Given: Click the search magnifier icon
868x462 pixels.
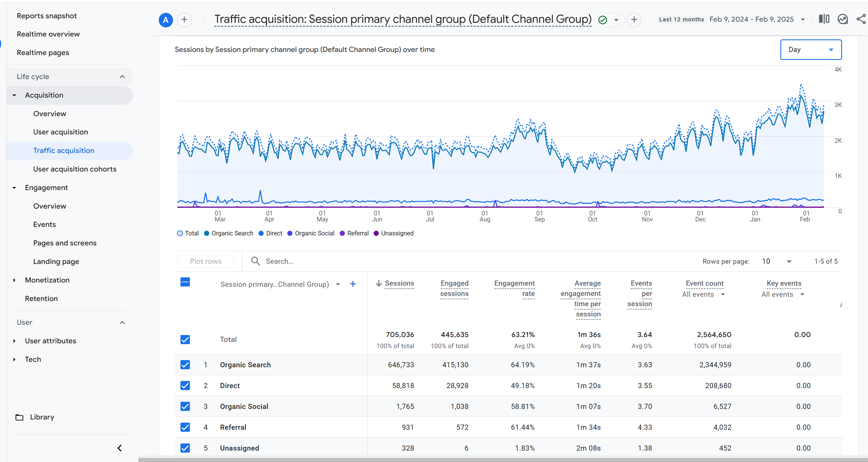Looking at the screenshot, I should coord(256,261).
